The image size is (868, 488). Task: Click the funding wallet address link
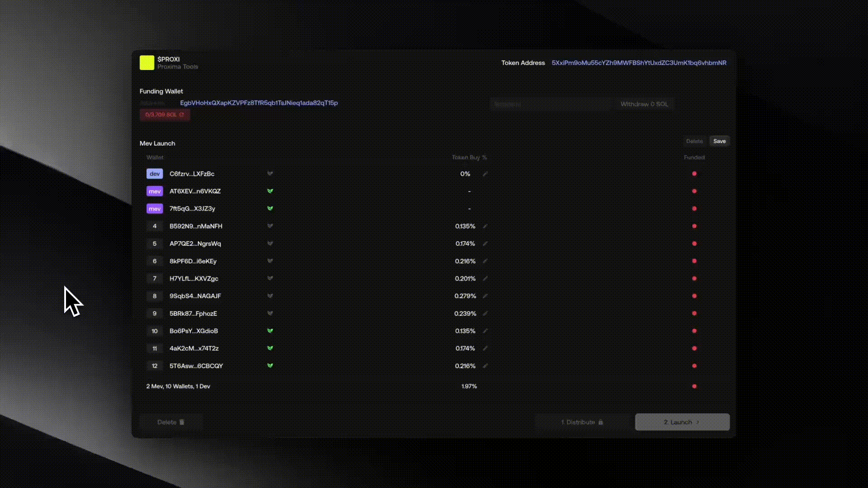(259, 103)
